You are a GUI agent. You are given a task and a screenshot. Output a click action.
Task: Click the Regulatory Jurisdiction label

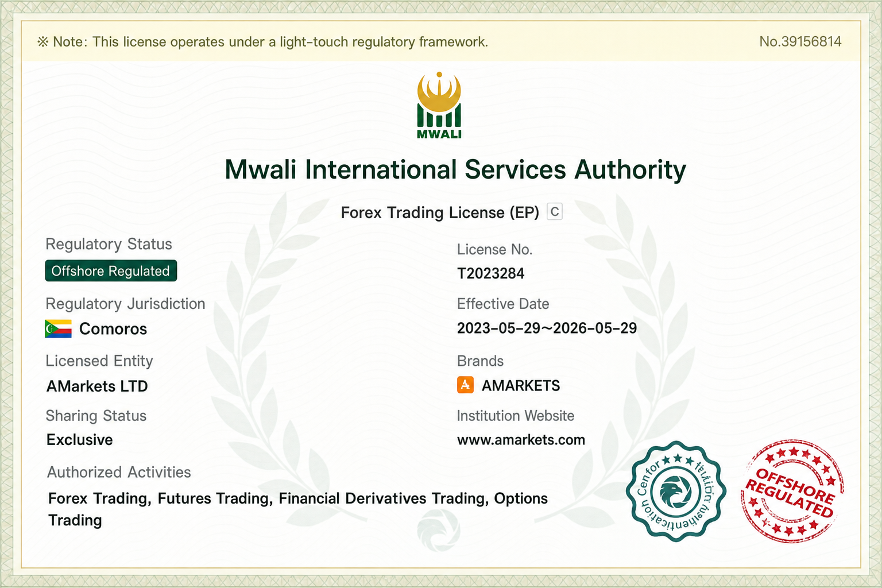pyautogui.click(x=125, y=304)
